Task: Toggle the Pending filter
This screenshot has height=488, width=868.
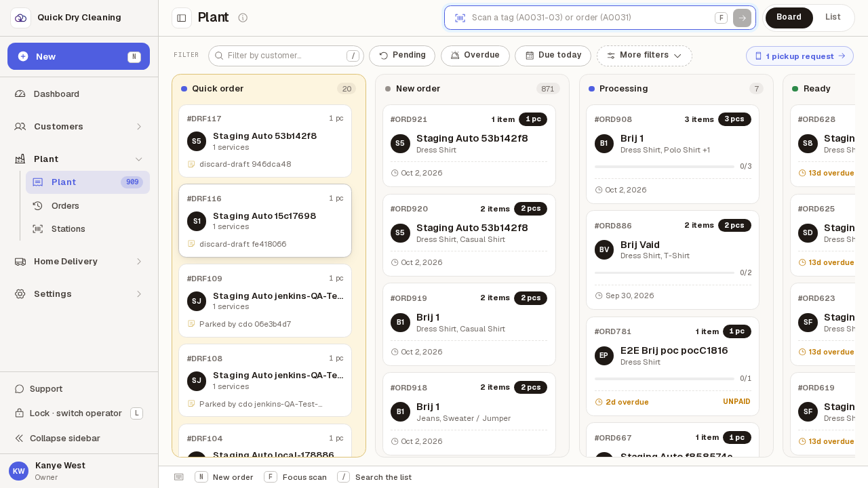Action: (402, 56)
